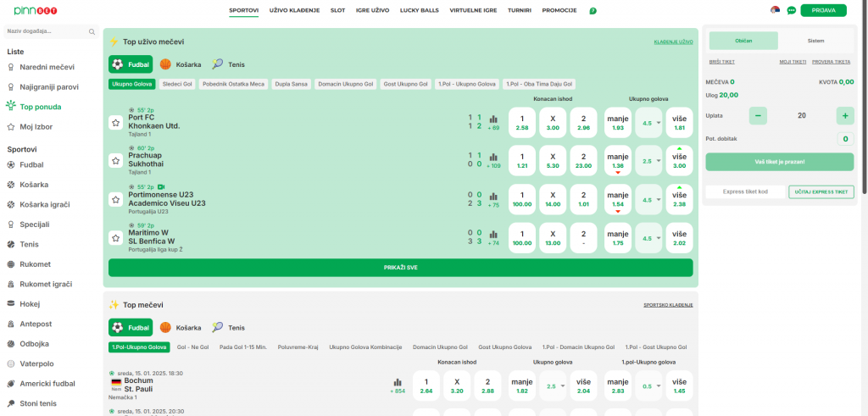
Task: Star the Prachuap vs Sukhothai match
Action: tap(115, 160)
